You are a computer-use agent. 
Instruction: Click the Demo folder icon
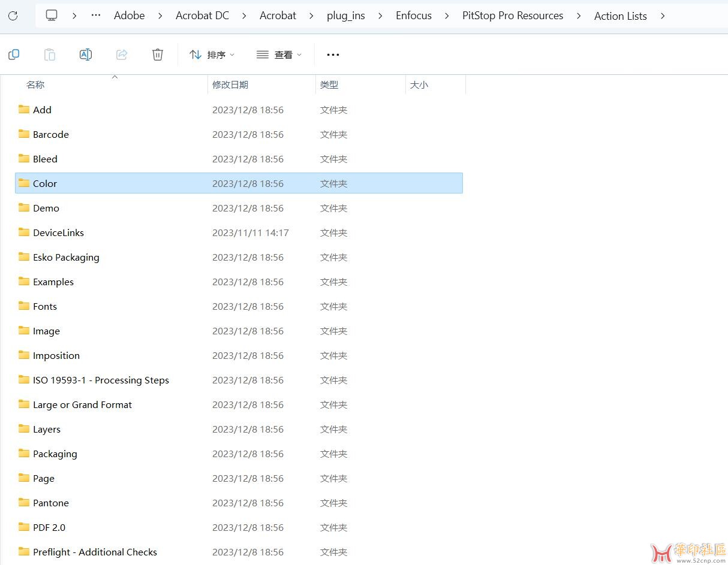tap(24, 208)
